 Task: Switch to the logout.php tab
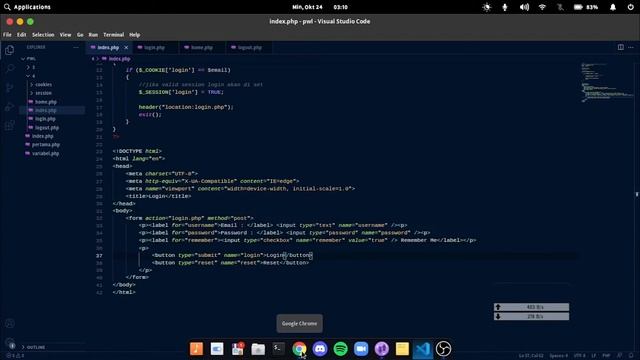(x=249, y=48)
